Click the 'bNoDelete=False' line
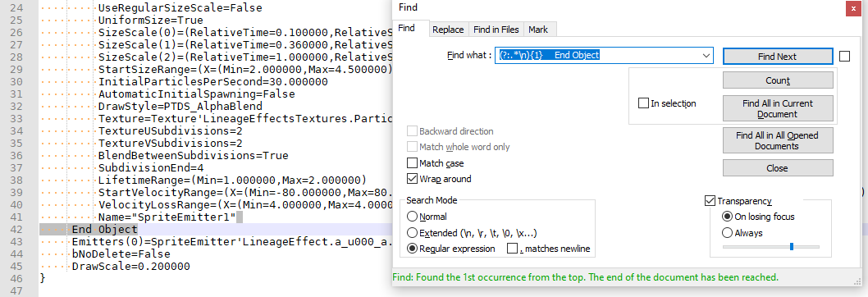This screenshot has width=868, height=297. tap(121, 254)
